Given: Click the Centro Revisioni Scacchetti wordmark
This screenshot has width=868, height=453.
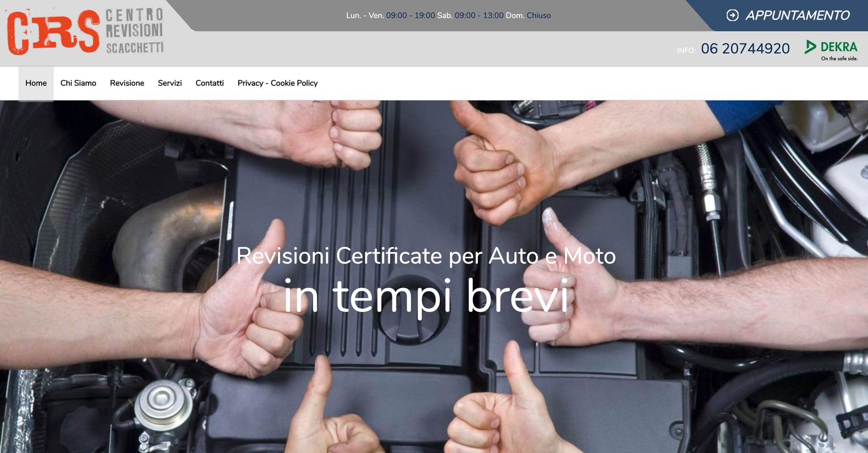Looking at the screenshot, I should click(x=134, y=31).
